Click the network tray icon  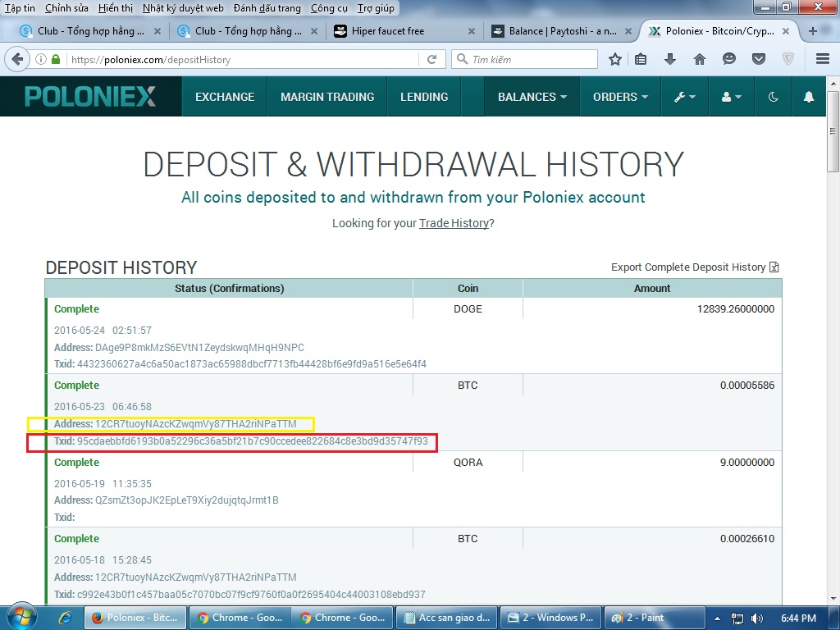737,619
